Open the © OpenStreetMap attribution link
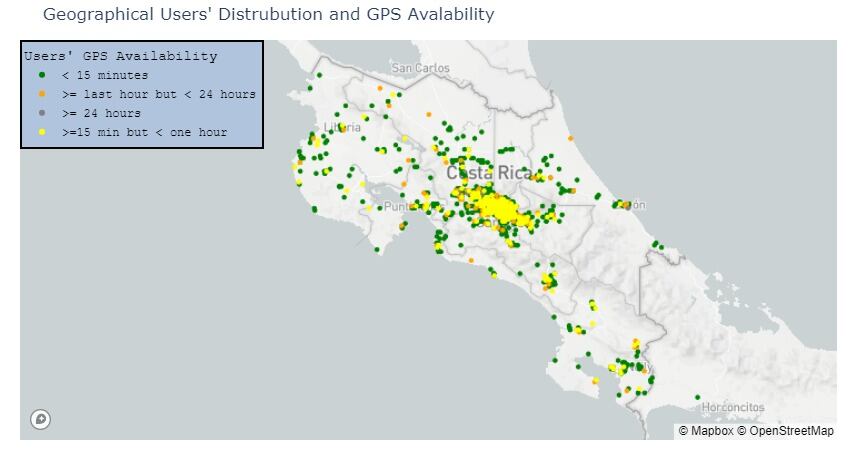The width and height of the screenshot is (857, 450). [x=786, y=431]
